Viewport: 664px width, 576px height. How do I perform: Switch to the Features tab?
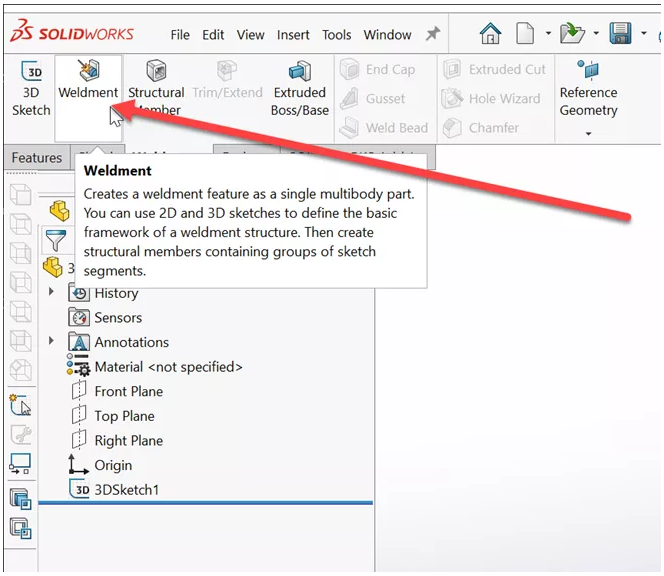[x=37, y=158]
